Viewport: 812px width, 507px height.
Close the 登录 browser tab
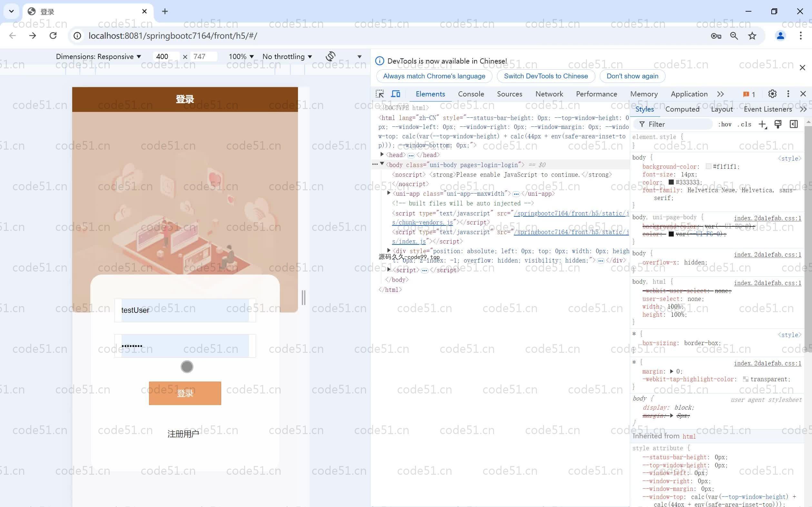[144, 11]
